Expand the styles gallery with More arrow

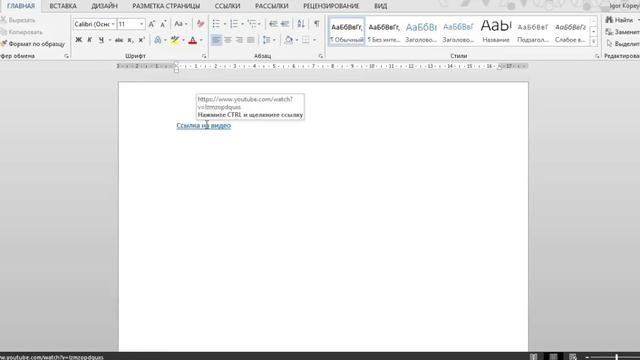tap(593, 41)
